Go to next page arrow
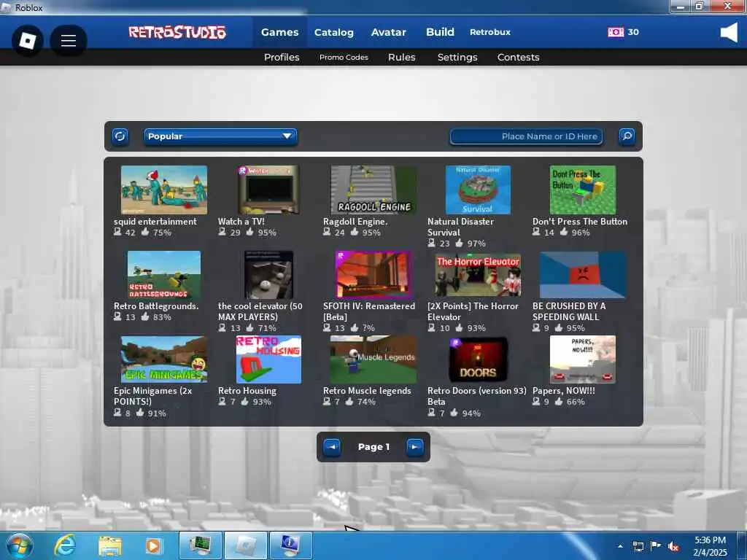This screenshot has height=560, width=747. 414,447
